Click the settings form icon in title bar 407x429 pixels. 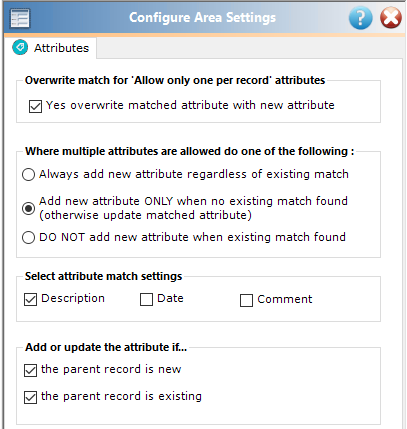point(20,18)
